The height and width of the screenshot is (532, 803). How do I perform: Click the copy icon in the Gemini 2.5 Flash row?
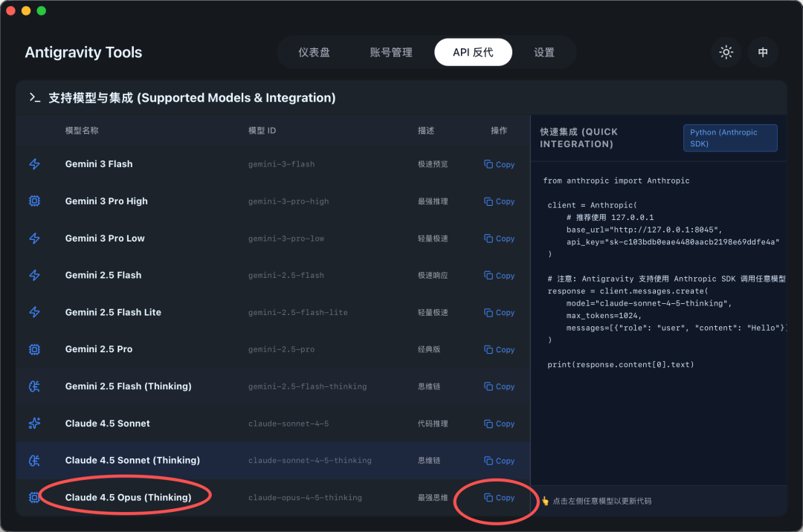[x=499, y=275]
